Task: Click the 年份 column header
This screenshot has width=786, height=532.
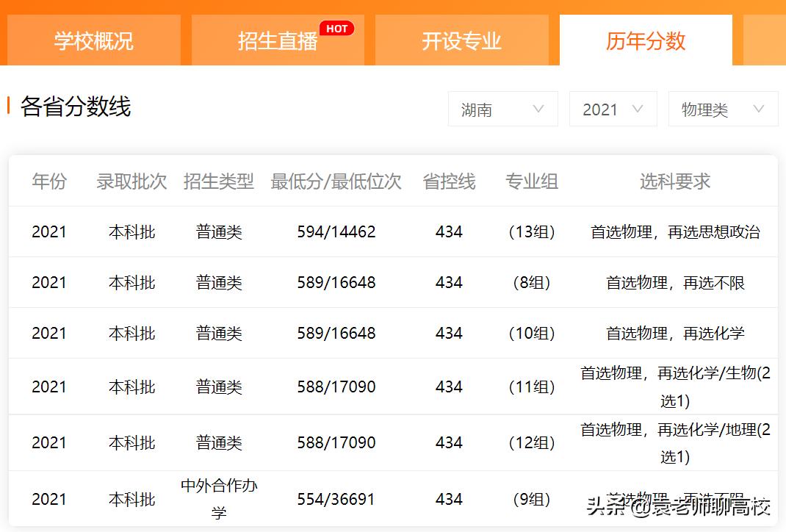Action: coord(48,183)
